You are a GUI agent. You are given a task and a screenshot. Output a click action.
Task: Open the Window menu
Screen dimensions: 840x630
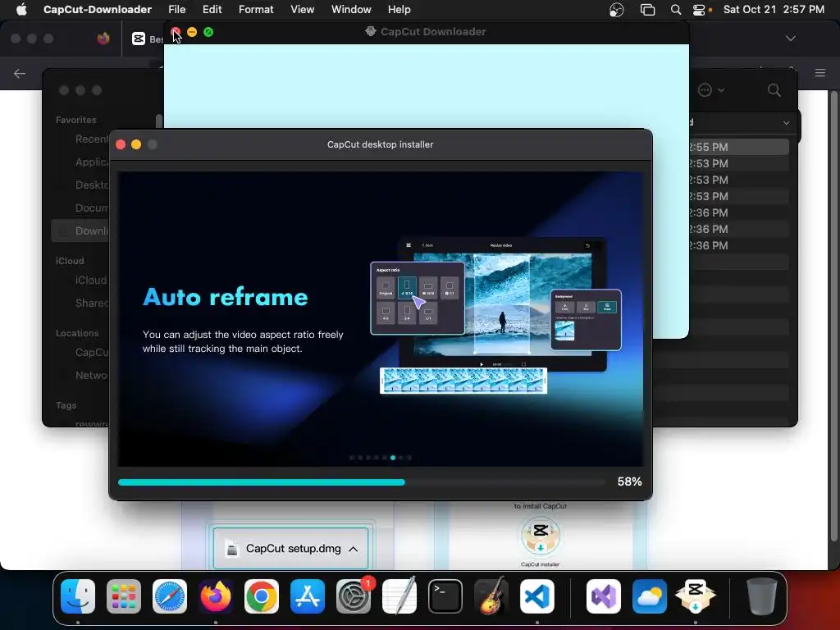point(351,9)
